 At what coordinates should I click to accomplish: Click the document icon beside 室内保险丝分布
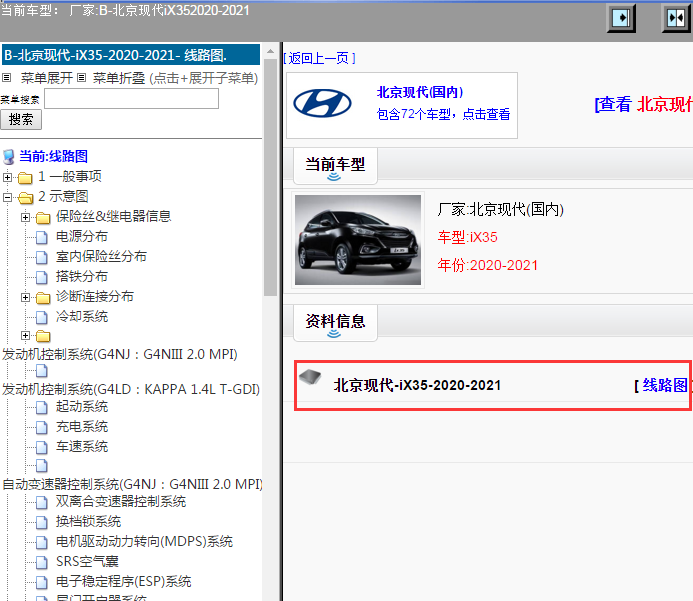[x=42, y=257]
